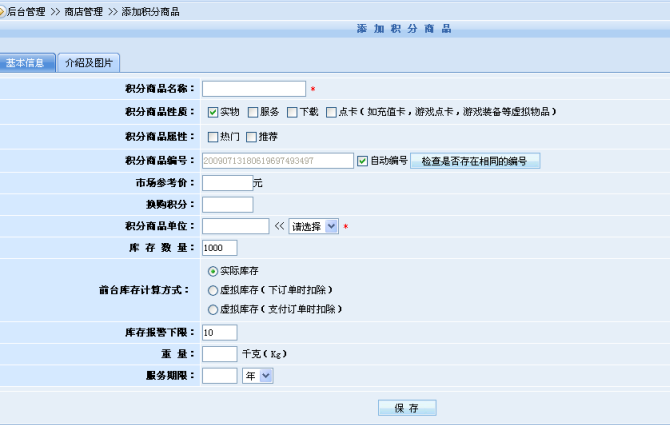
Task: Click the 商店管理 breadcrumb link
Action: pos(83,10)
